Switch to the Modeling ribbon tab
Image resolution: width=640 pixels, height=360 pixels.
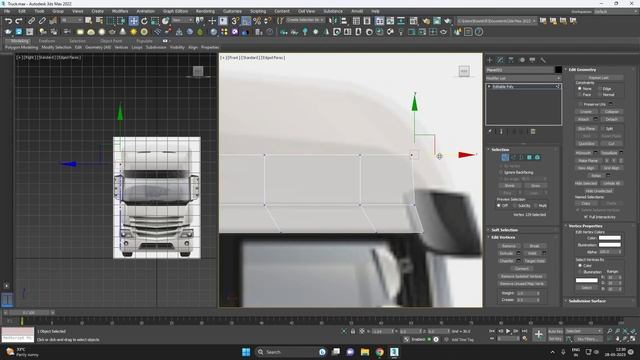tap(19, 41)
